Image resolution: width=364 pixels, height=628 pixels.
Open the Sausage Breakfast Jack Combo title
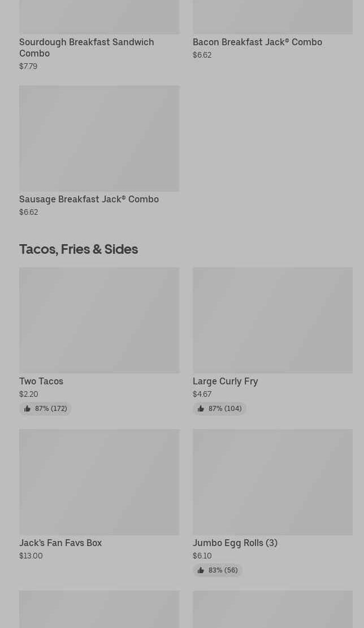point(89,199)
